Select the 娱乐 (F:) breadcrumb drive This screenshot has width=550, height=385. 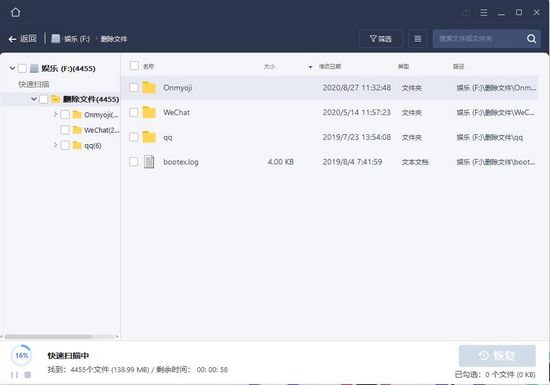click(71, 39)
